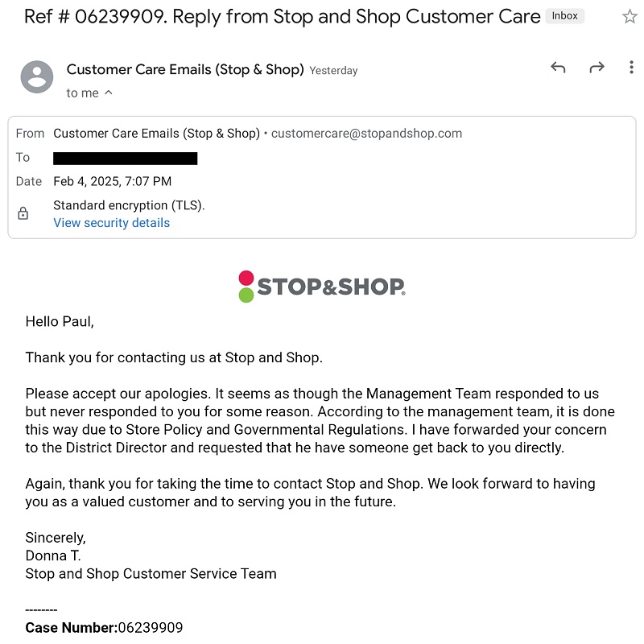644x644 pixels.
Task: Click the Stop & Shop logo image
Action: pyautogui.click(x=322, y=287)
